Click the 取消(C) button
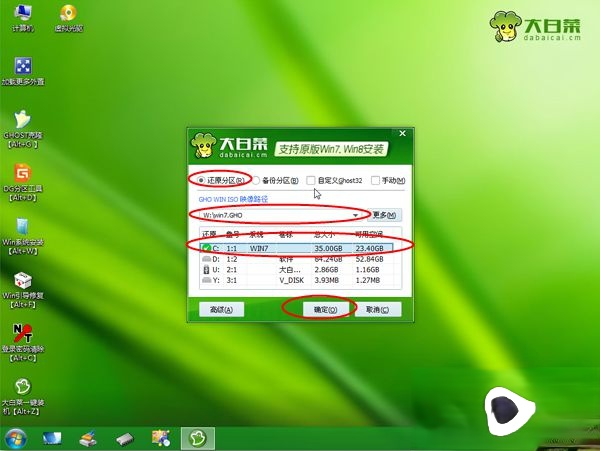 tap(378, 309)
